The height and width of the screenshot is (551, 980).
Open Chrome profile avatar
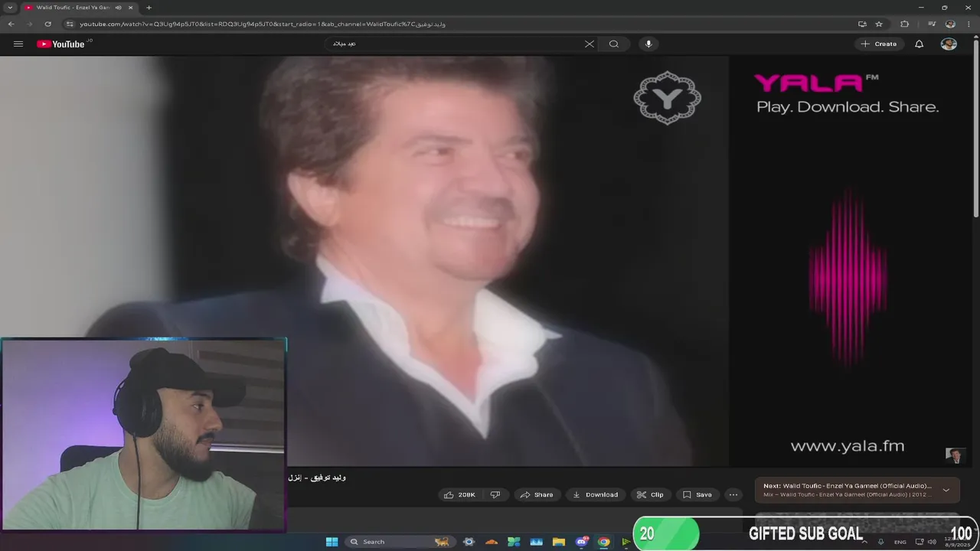[x=950, y=24]
